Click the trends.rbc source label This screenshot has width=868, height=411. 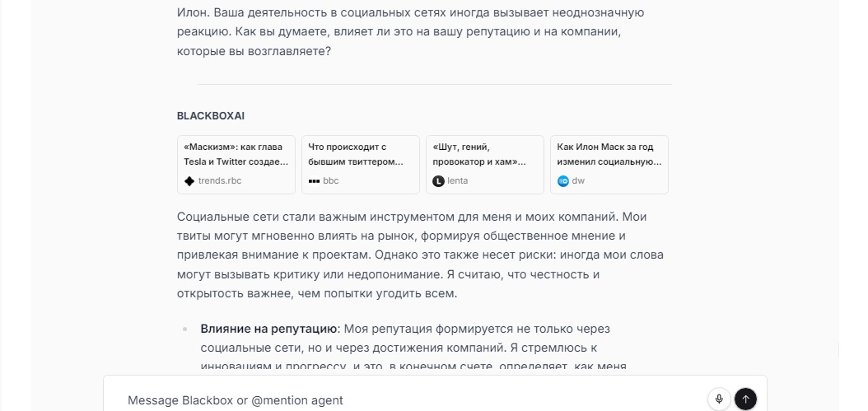(x=220, y=180)
